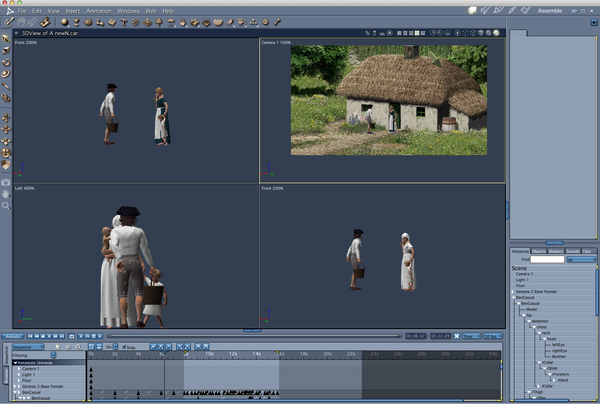Open the Animation menu
The image size is (600, 404).
click(x=98, y=10)
